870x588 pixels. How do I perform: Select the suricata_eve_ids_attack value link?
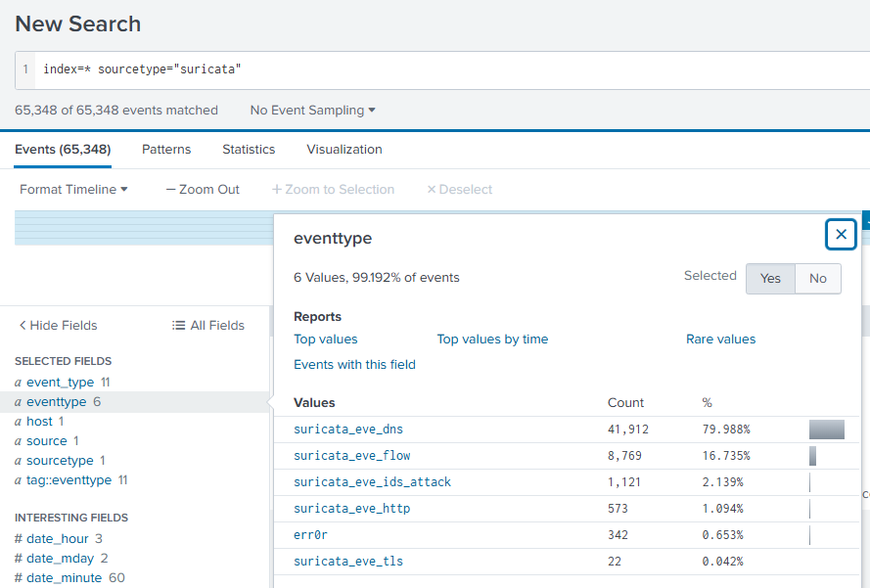(372, 481)
